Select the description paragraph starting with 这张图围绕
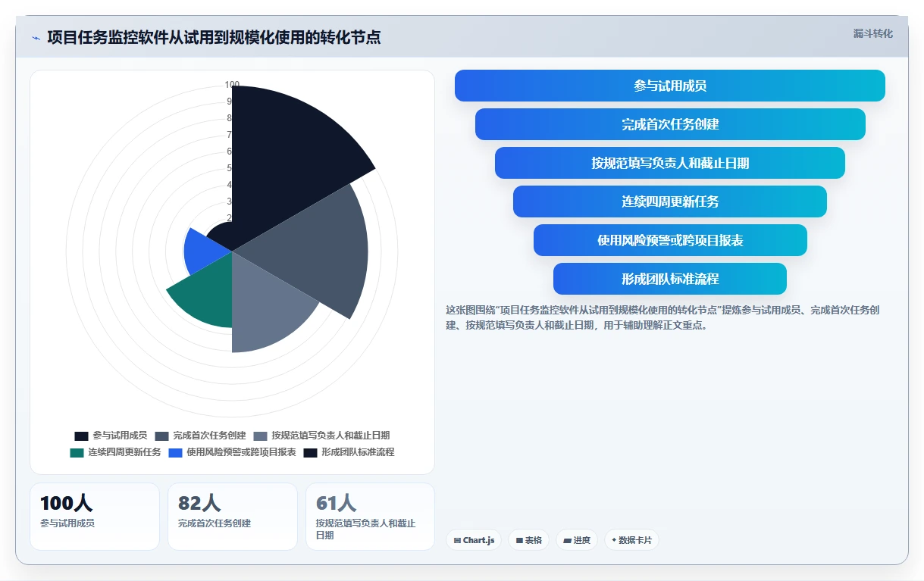 [x=662, y=317]
